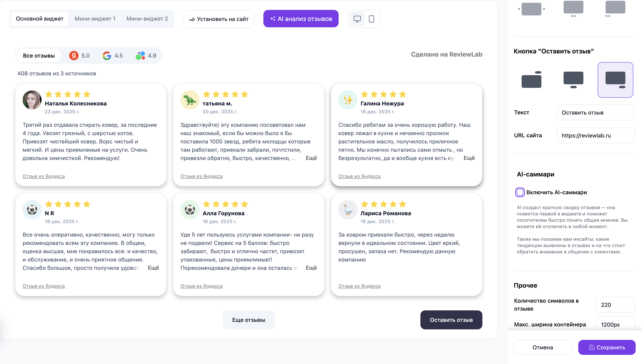The width and height of the screenshot is (642, 364).
Task: Open AI анализ отзывов
Action: click(x=301, y=19)
